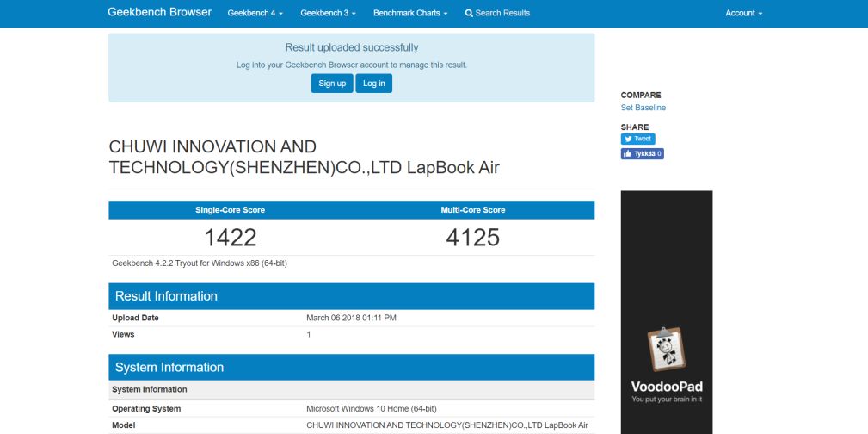Click the Views row label
Image resolution: width=868 pixels, height=434 pixels.
point(123,334)
